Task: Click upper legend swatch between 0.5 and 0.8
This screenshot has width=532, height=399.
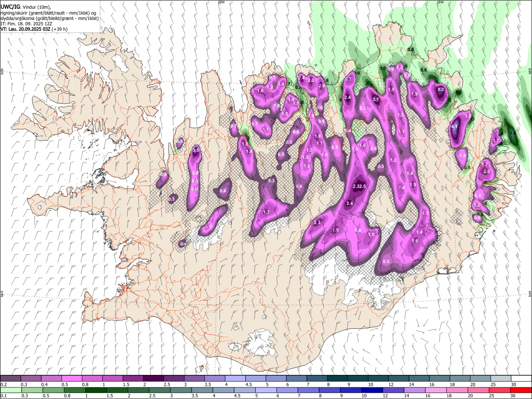Action: (x=72, y=378)
